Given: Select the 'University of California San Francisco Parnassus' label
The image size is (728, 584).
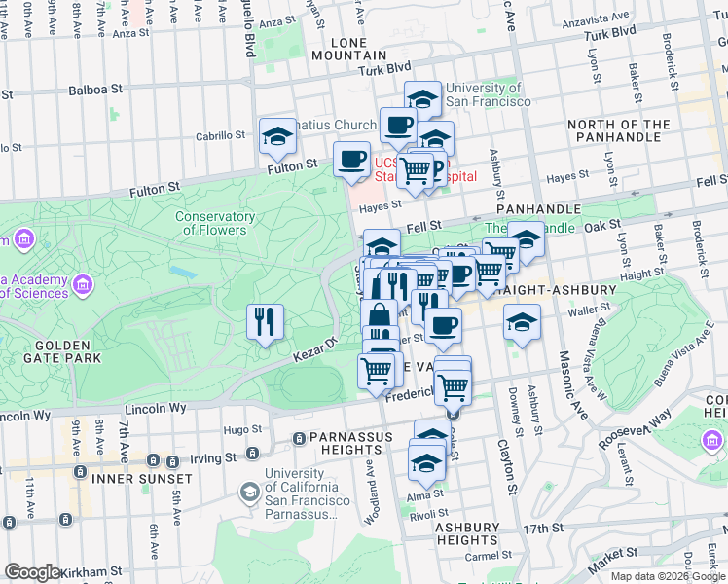Looking at the screenshot, I should pyautogui.click(x=308, y=493).
